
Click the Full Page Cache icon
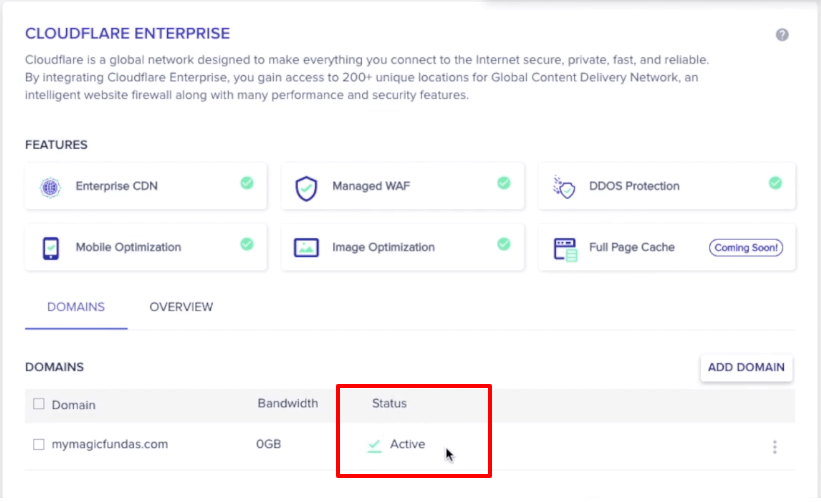click(x=565, y=249)
